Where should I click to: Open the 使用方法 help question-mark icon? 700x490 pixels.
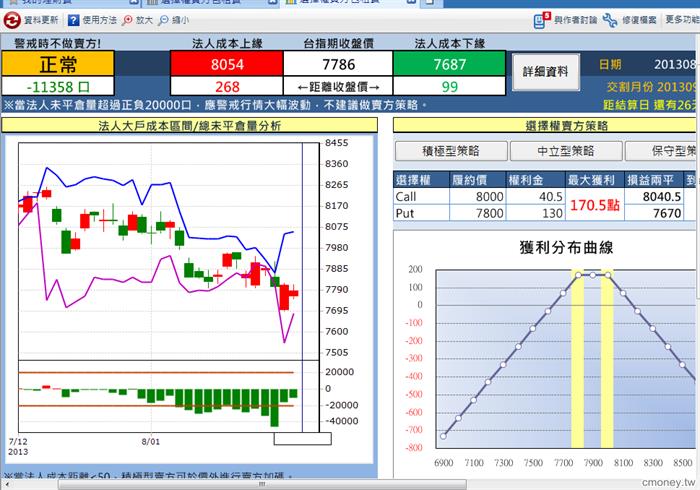[x=74, y=20]
